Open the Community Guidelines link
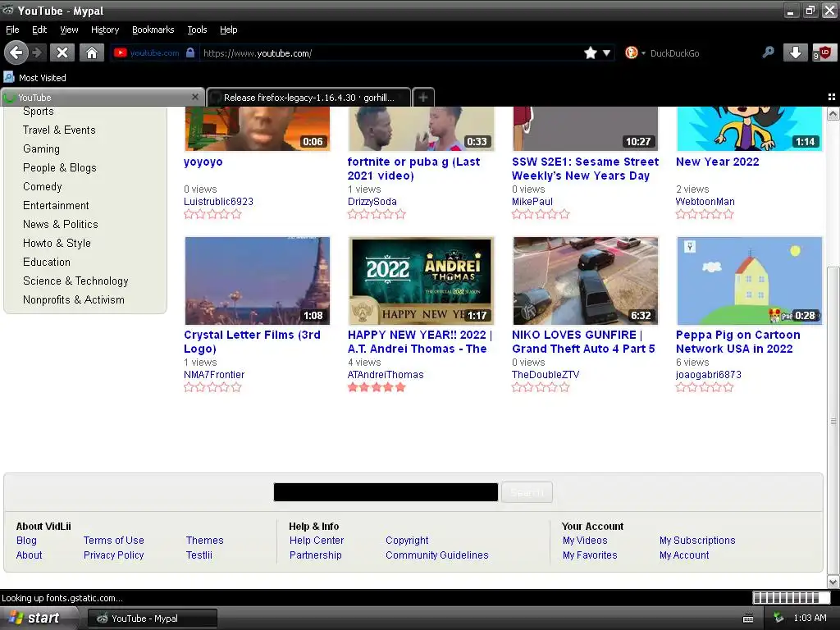 click(x=437, y=555)
